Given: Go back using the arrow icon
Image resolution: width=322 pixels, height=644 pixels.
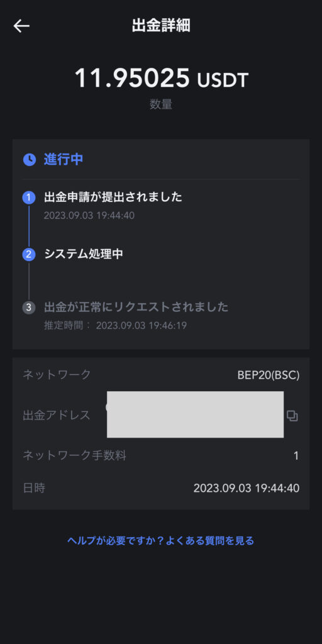Looking at the screenshot, I should [x=21, y=26].
